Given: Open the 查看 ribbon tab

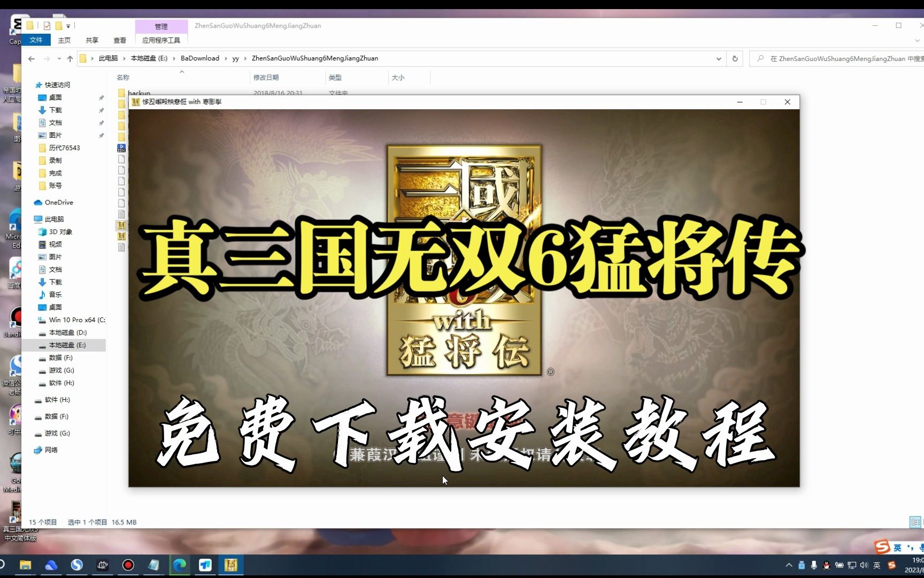Looking at the screenshot, I should [x=120, y=40].
